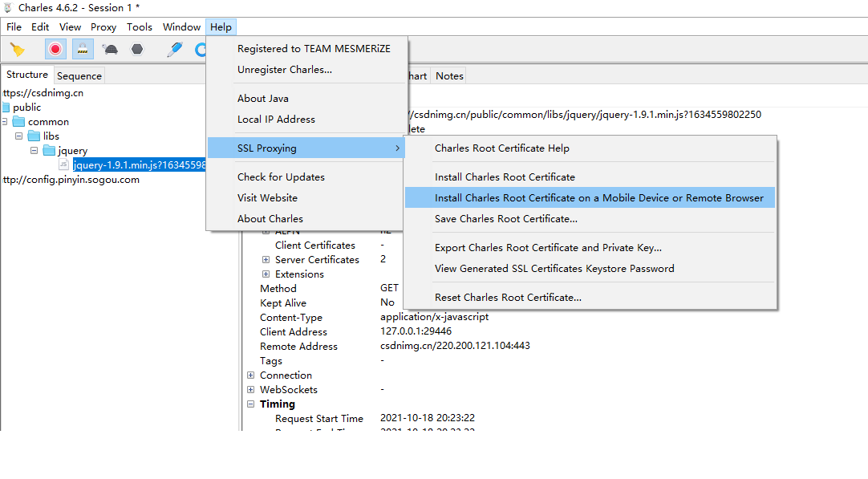The height and width of the screenshot is (479, 868).
Task: Repeat the request using the blue circular arrow icon
Action: [x=201, y=49]
